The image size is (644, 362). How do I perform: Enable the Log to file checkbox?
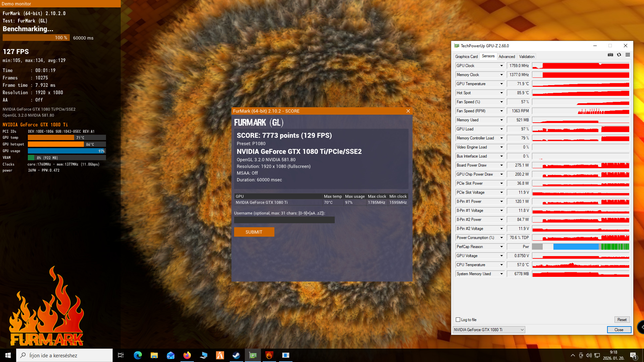click(x=458, y=320)
